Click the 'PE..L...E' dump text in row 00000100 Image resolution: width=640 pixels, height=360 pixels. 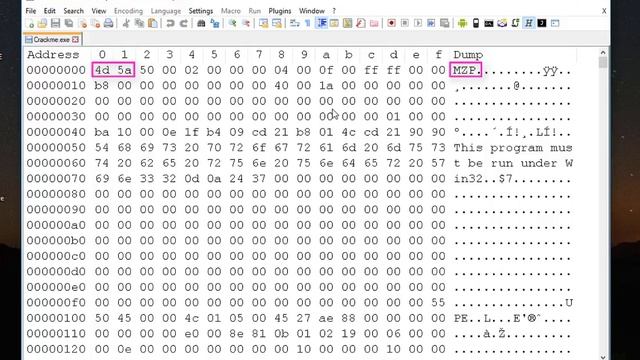[x=487, y=318]
